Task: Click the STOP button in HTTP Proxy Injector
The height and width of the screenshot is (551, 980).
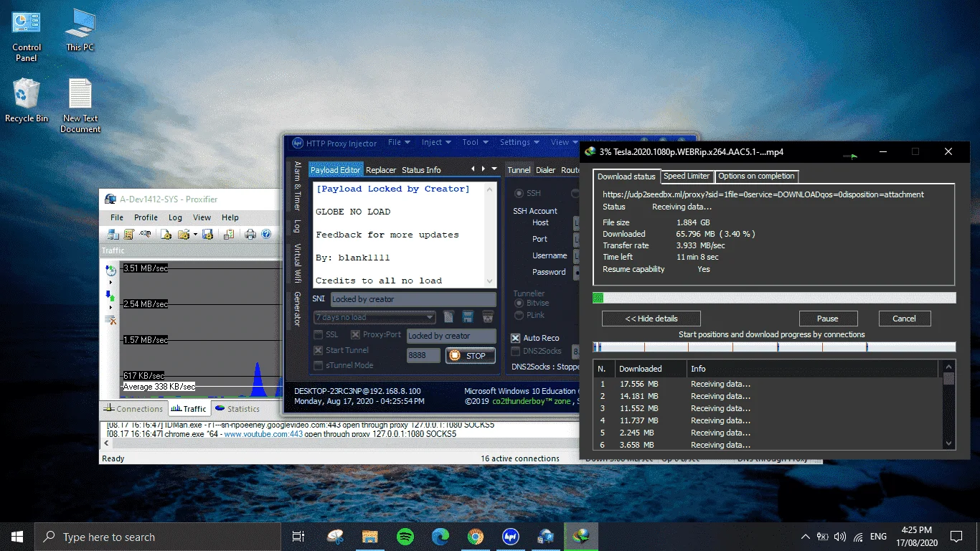Action: (x=470, y=355)
